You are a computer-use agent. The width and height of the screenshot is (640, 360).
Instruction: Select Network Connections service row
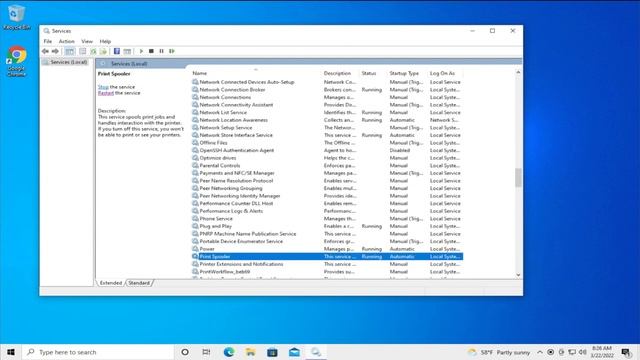point(327,97)
